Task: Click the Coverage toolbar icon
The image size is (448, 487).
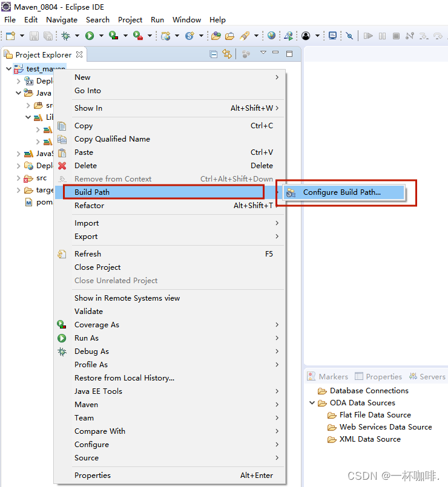Action: (x=113, y=36)
